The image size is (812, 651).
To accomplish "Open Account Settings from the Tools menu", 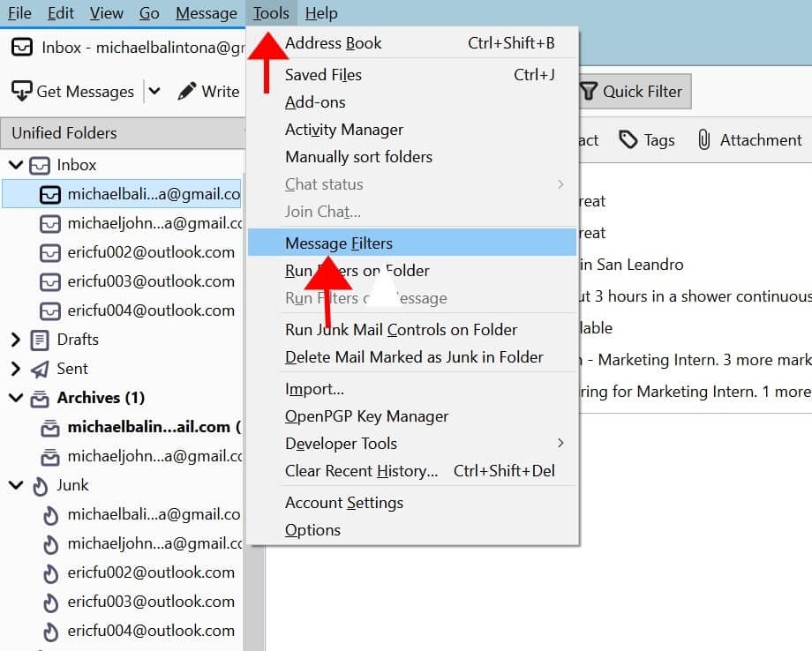I will pos(343,503).
